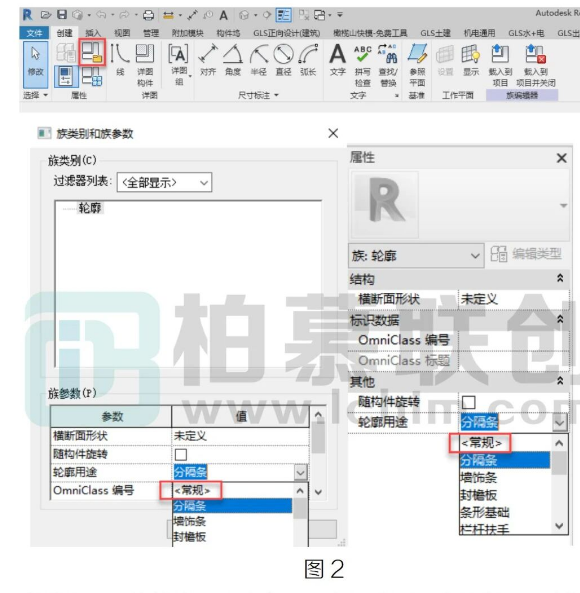
Task: Switch to the 管理 ribbon tab
Action: pos(150,33)
